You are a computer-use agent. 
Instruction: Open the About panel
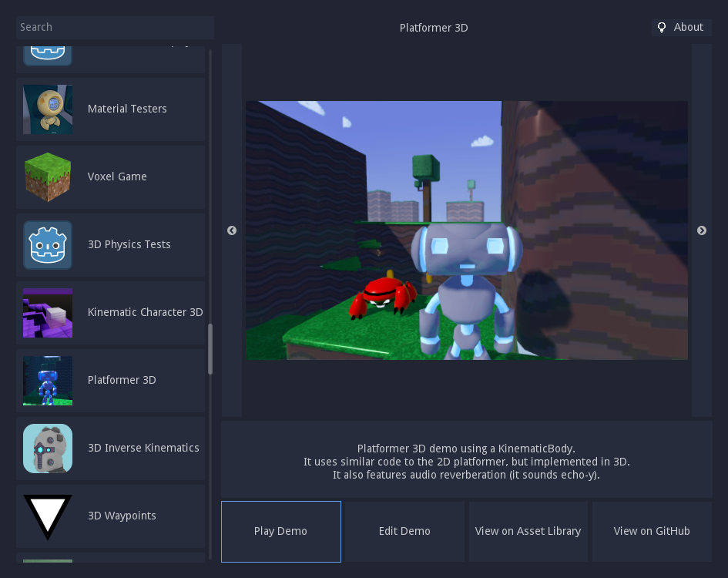(x=681, y=27)
